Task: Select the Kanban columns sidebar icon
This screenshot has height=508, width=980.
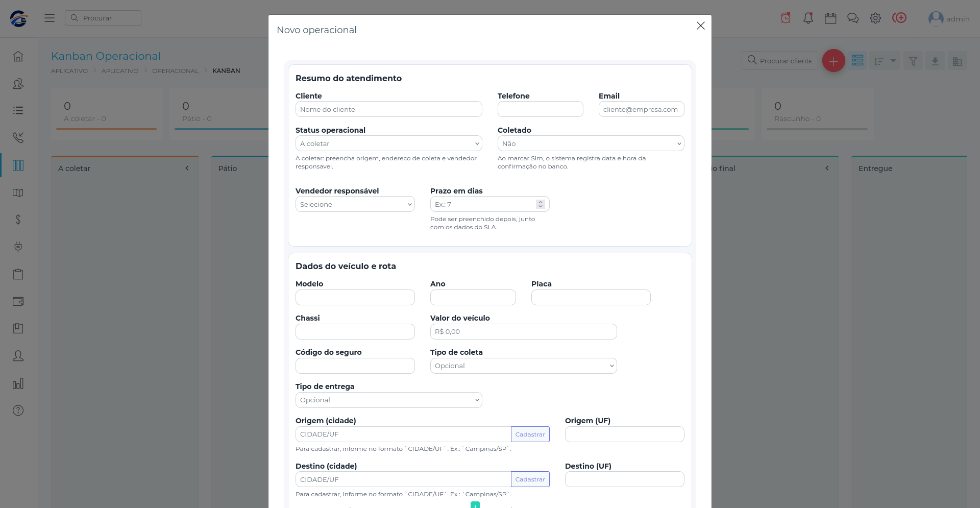Action: pos(18,165)
